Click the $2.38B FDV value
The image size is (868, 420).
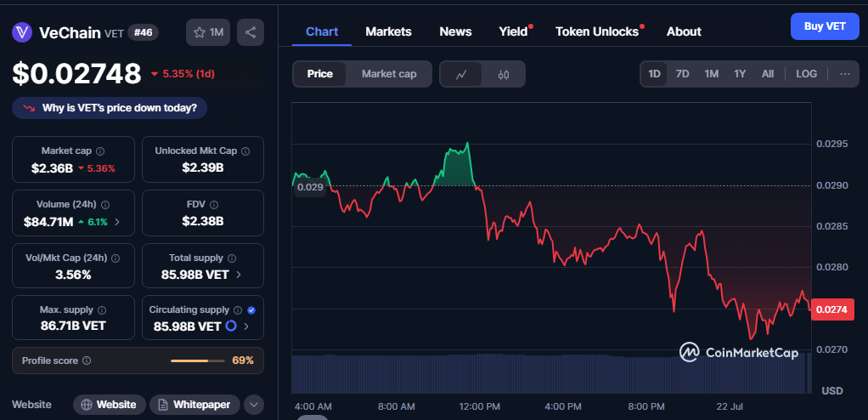pos(203,221)
